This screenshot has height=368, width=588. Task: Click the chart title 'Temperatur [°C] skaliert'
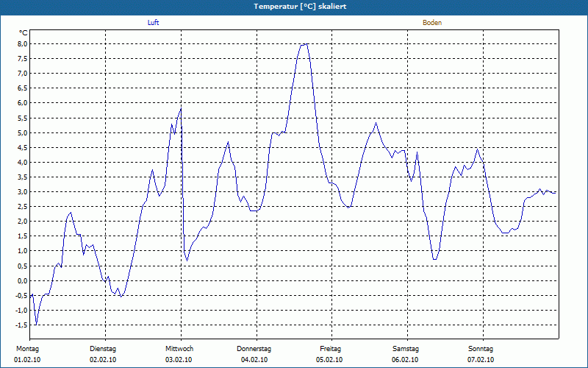click(x=300, y=7)
